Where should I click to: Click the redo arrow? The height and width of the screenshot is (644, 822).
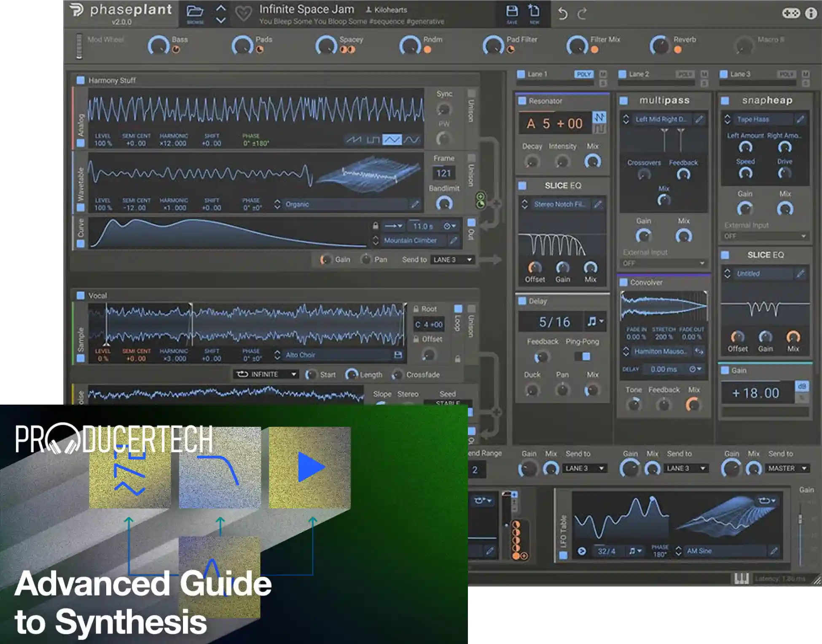click(x=582, y=14)
